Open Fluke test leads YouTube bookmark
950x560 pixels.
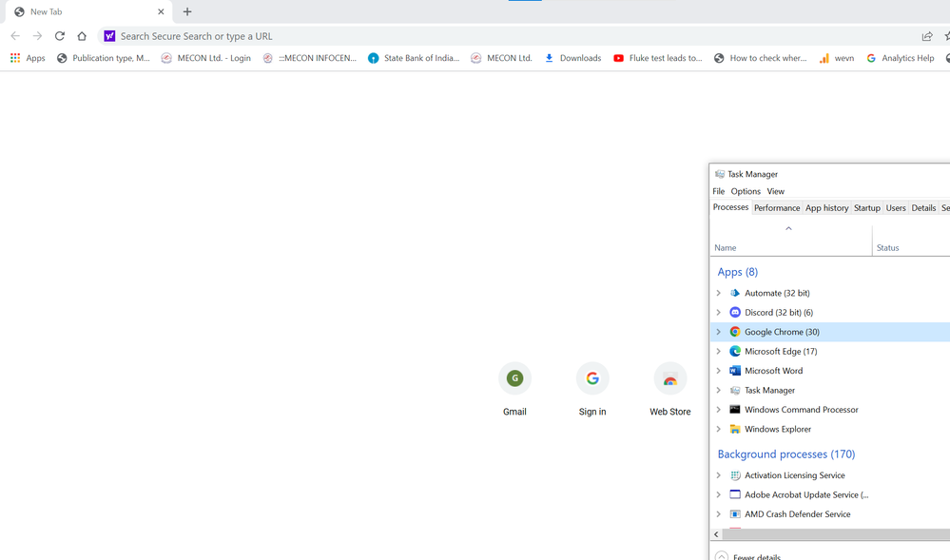657,58
